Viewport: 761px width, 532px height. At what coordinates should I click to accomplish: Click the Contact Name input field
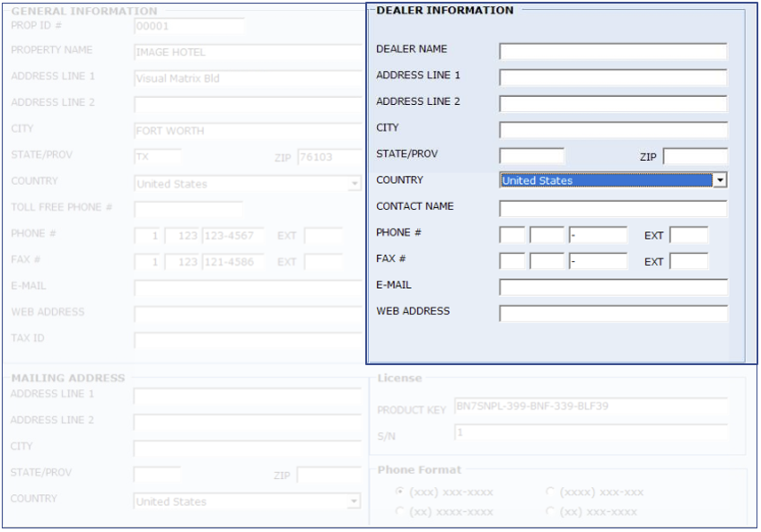[x=613, y=209]
